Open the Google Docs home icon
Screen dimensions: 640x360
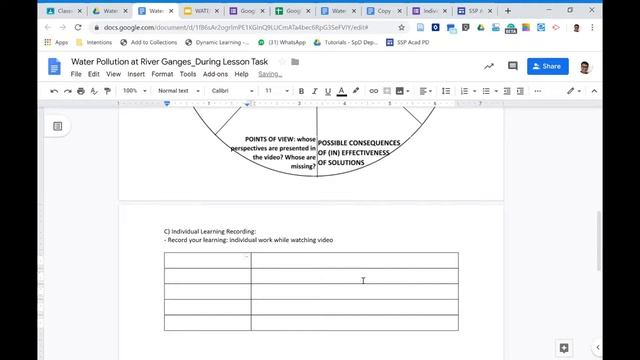pos(54,67)
